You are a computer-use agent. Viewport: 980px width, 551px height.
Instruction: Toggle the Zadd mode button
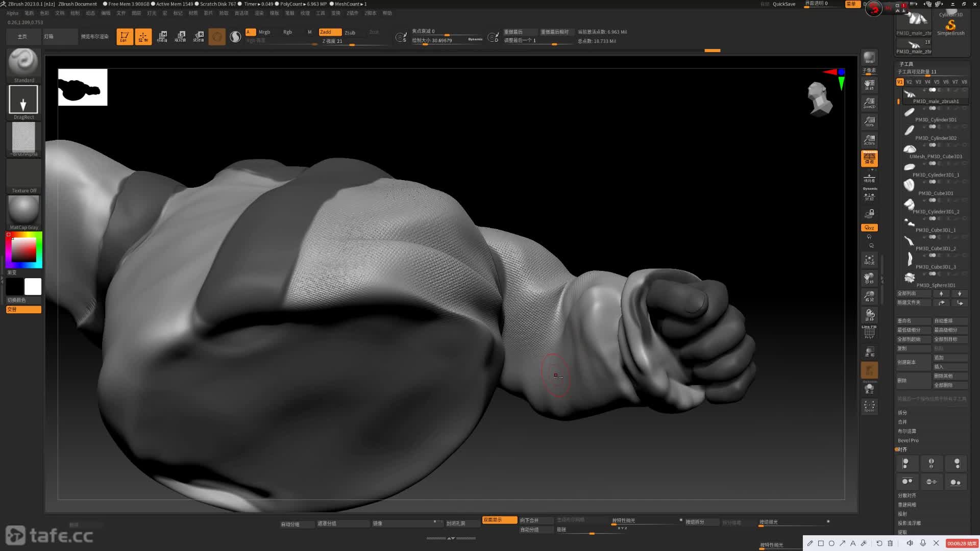330,32
